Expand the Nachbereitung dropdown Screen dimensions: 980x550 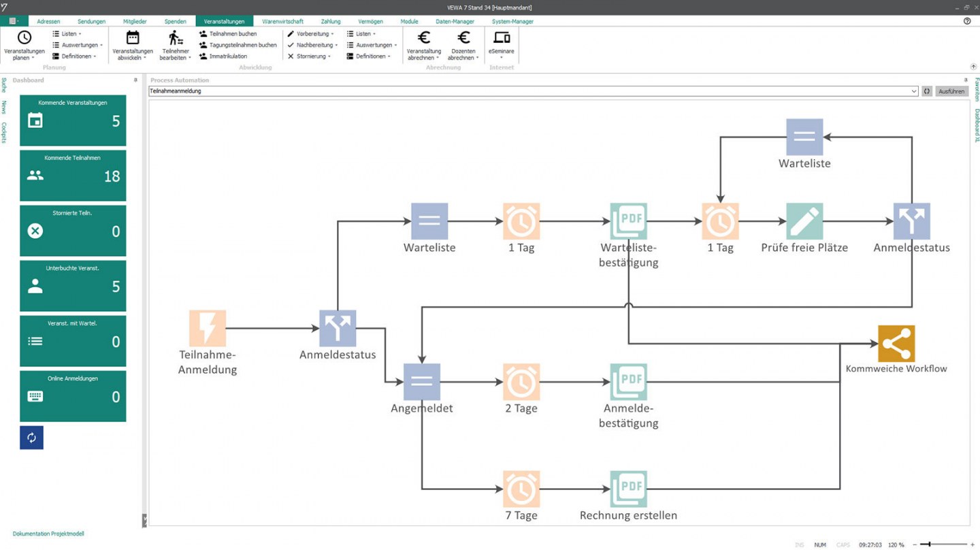click(312, 45)
